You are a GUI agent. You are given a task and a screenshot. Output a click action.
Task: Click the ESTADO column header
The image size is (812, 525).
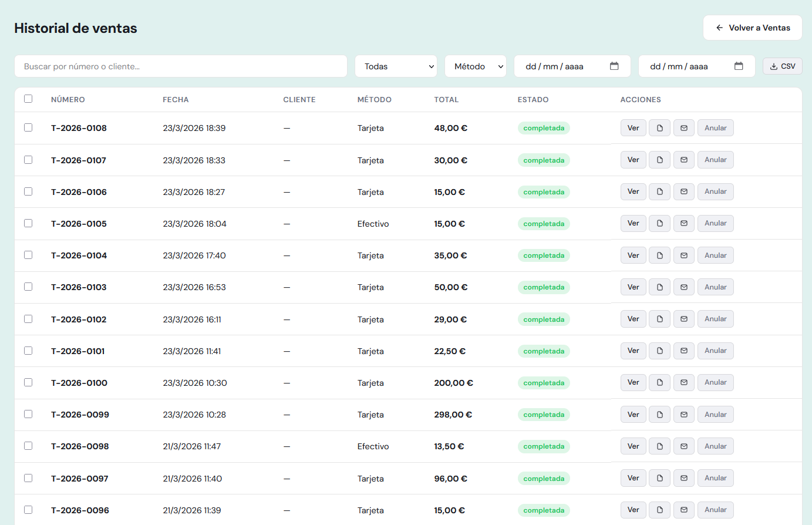click(533, 99)
